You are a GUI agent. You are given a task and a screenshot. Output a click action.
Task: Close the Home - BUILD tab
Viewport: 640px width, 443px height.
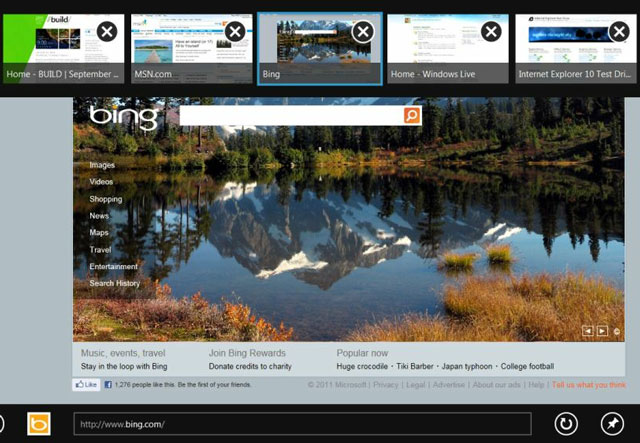107,31
